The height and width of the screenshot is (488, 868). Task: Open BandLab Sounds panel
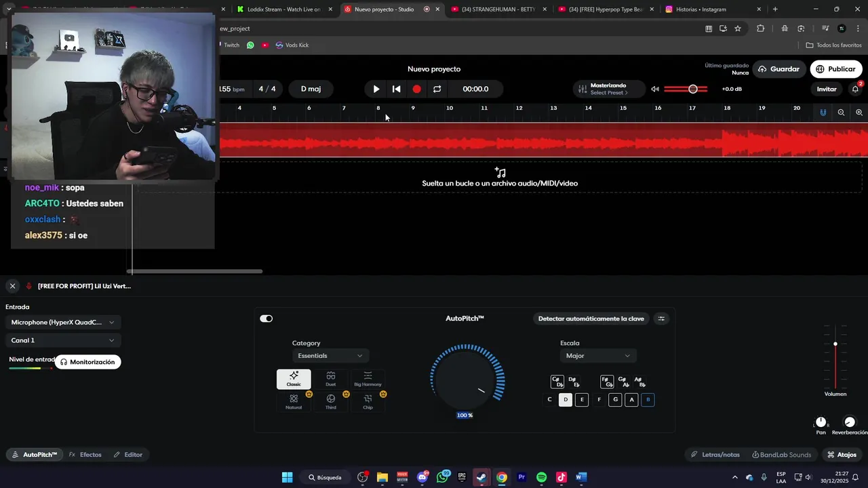[781, 455]
